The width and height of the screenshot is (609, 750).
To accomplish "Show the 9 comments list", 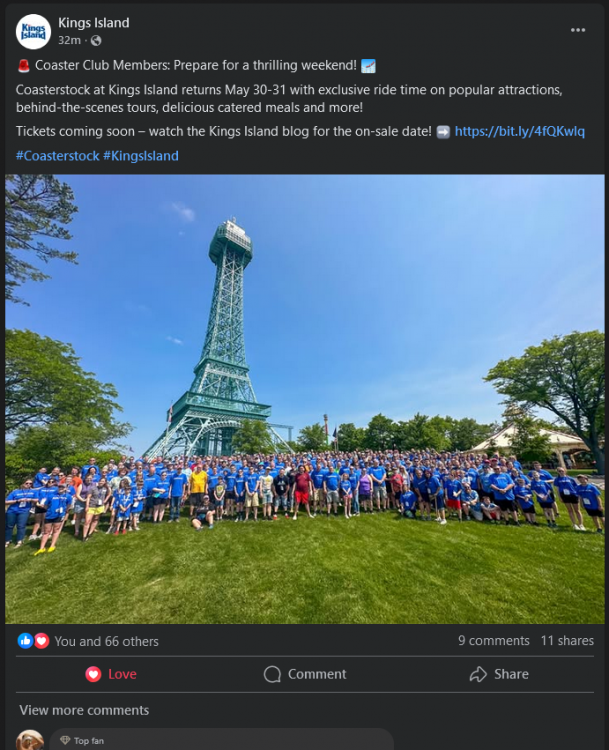I will coord(494,640).
